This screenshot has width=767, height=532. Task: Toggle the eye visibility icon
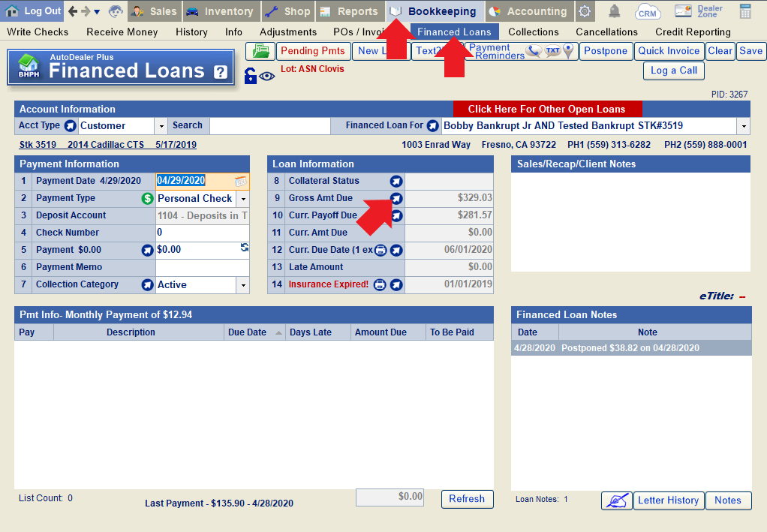[267, 76]
